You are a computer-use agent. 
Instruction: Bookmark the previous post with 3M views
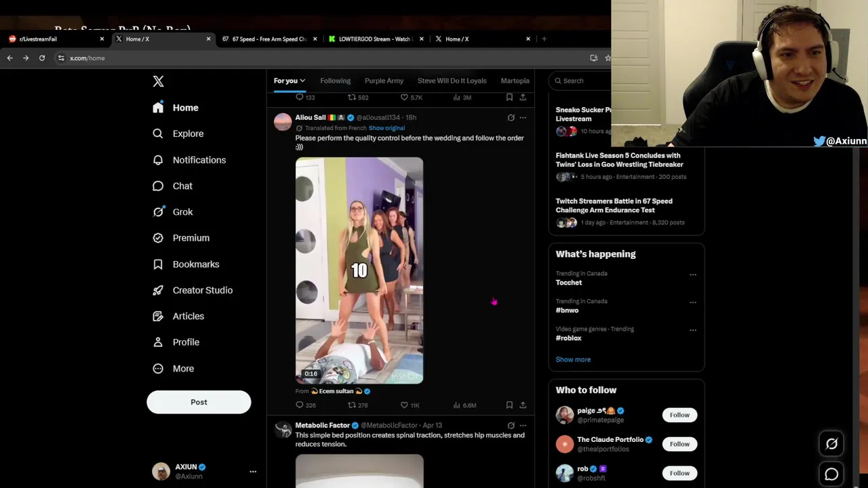coord(509,98)
